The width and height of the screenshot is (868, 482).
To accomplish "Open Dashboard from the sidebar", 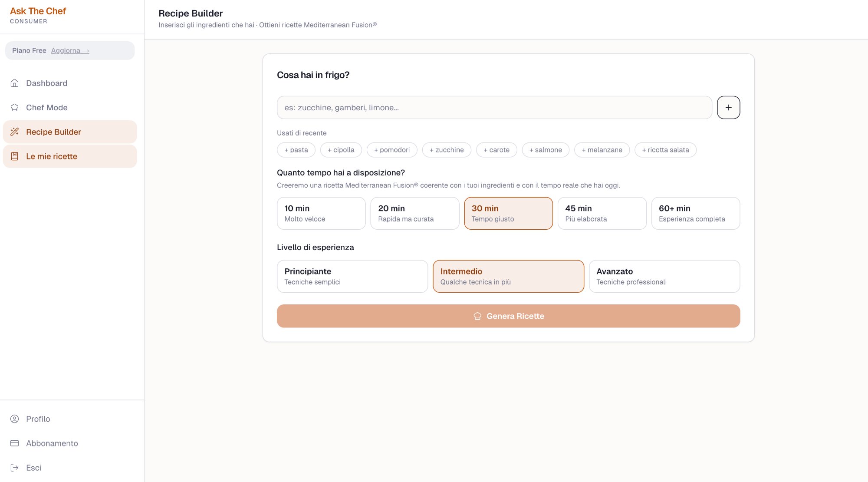I will click(x=46, y=83).
